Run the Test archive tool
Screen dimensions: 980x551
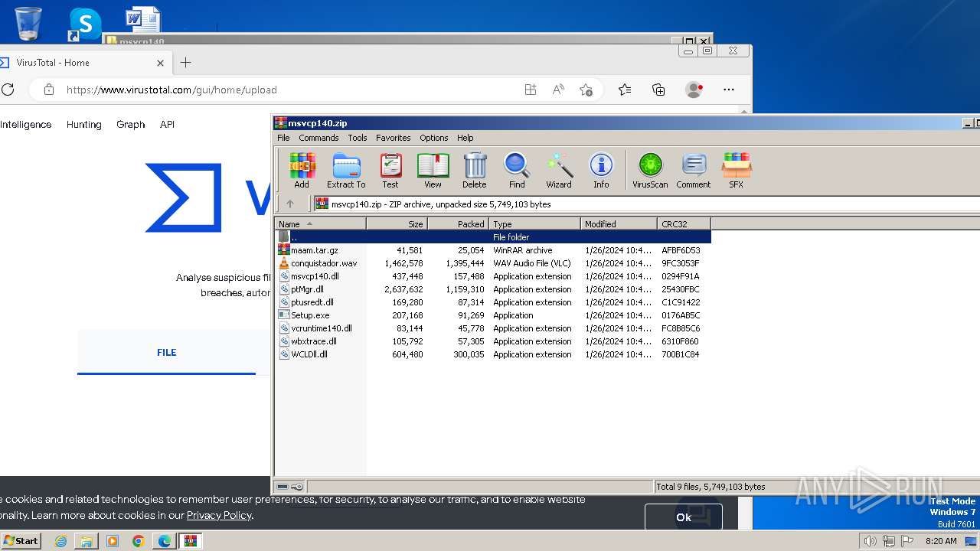(390, 170)
